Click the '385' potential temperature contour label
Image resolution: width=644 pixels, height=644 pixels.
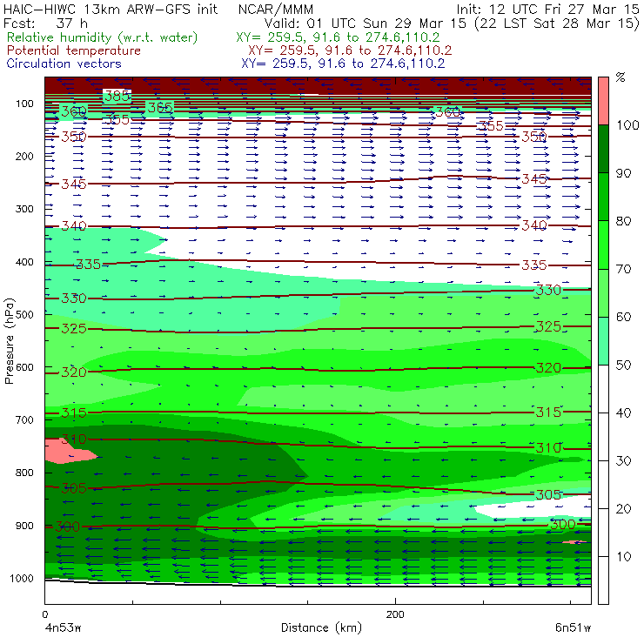click(117, 96)
